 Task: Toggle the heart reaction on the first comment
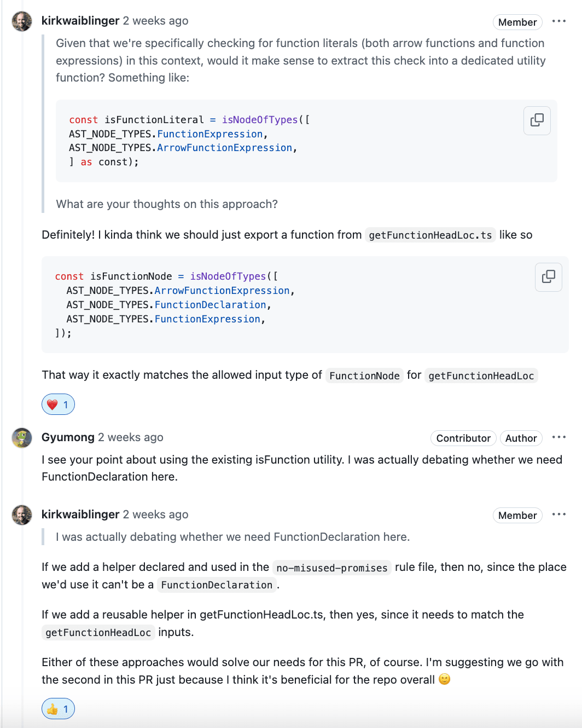[x=58, y=405]
